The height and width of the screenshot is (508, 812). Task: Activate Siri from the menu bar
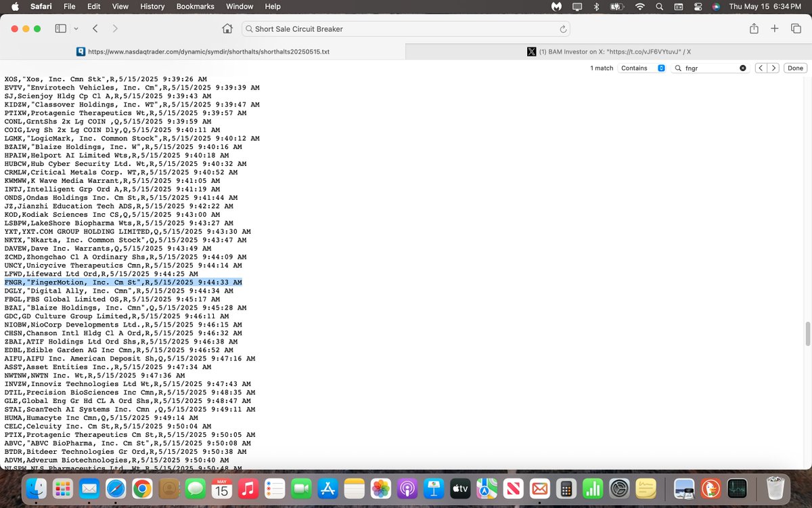716,6
